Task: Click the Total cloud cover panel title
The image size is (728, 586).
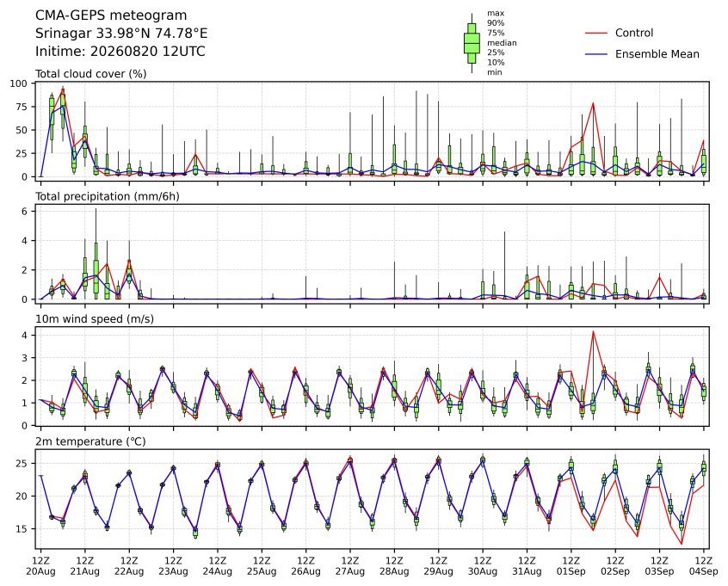Action: (x=91, y=74)
